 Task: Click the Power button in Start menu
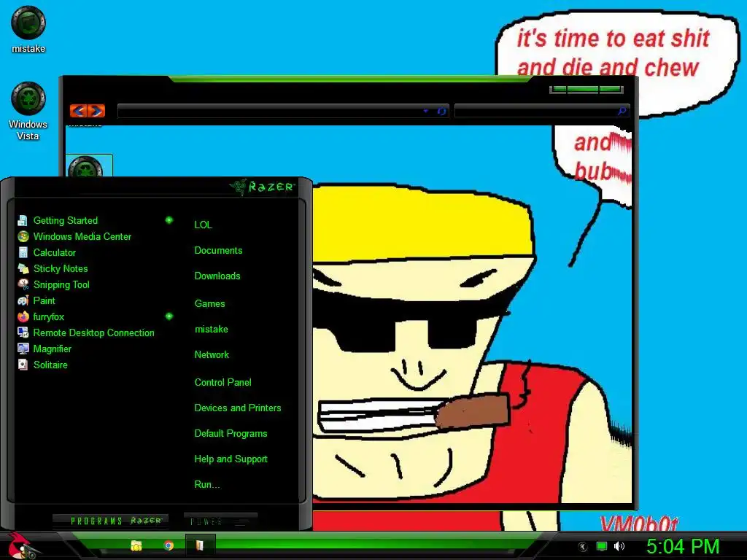pos(220,521)
